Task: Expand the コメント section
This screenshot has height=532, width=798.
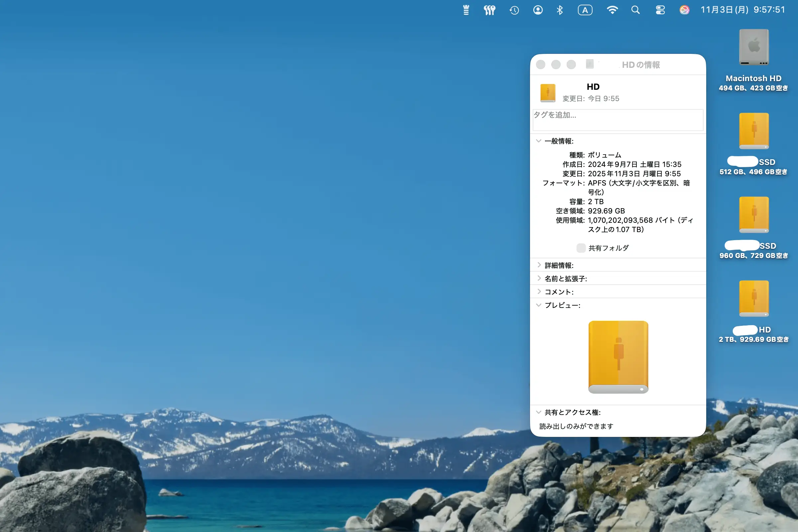Action: 539,292
